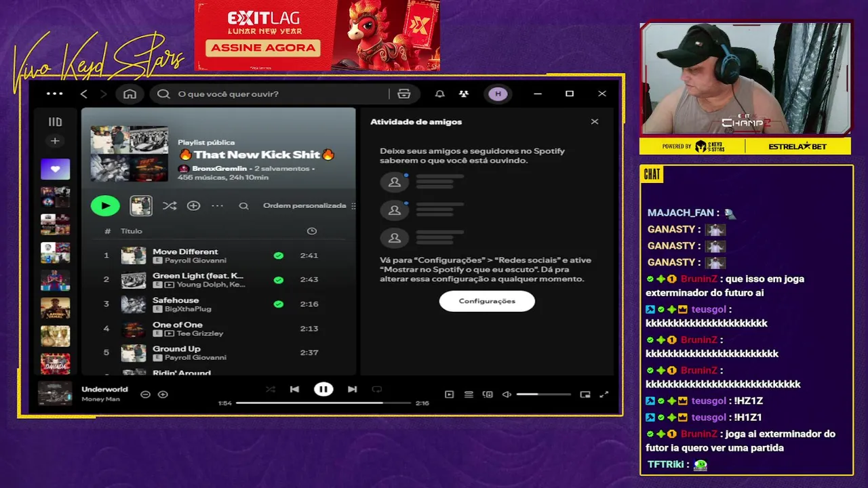Screen dimensions: 868x488
Task: Skip to the previous track
Action: pyautogui.click(x=294, y=389)
